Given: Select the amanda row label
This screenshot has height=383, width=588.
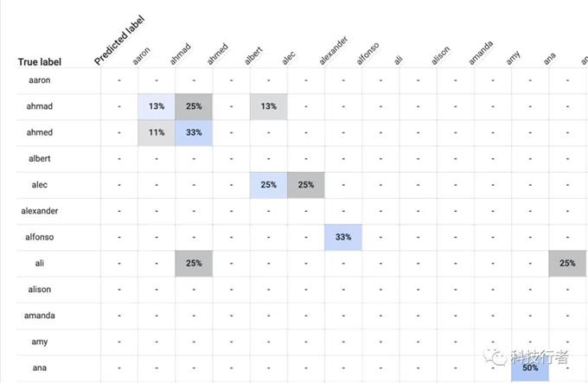Looking at the screenshot, I should 40,316.
